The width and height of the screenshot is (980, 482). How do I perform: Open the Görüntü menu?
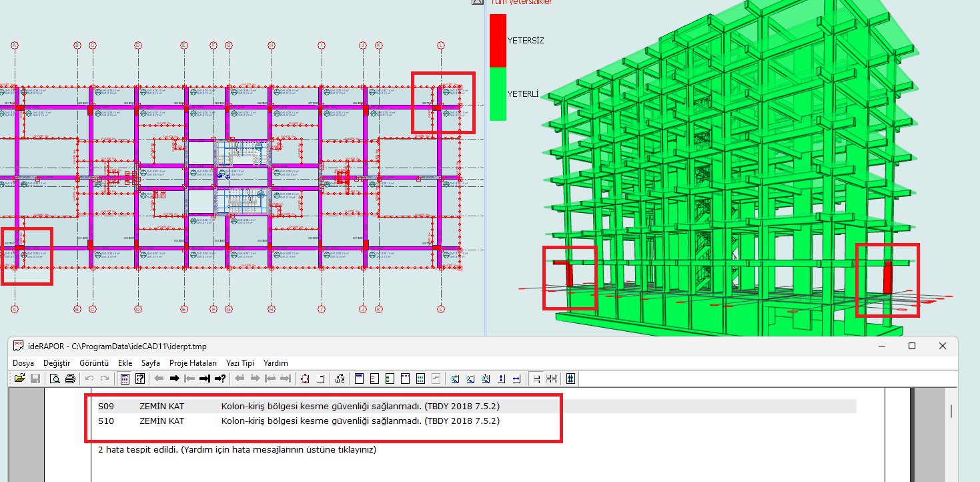[94, 363]
